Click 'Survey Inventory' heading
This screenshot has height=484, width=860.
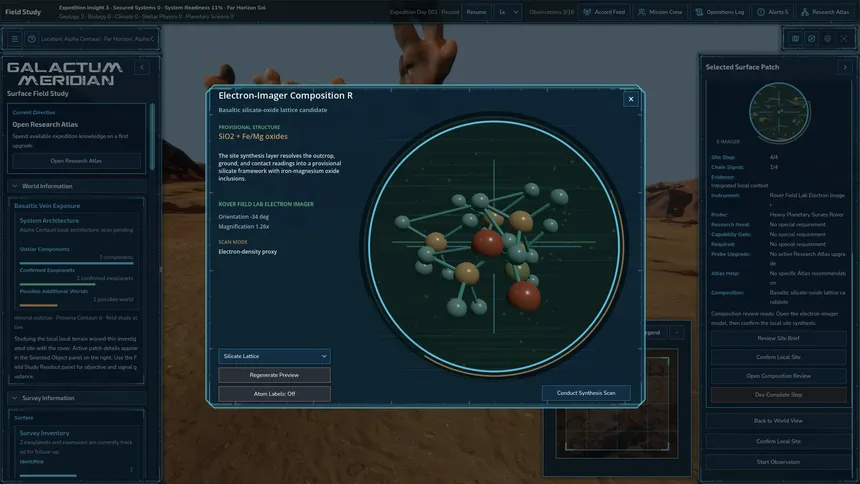pyautogui.click(x=44, y=433)
